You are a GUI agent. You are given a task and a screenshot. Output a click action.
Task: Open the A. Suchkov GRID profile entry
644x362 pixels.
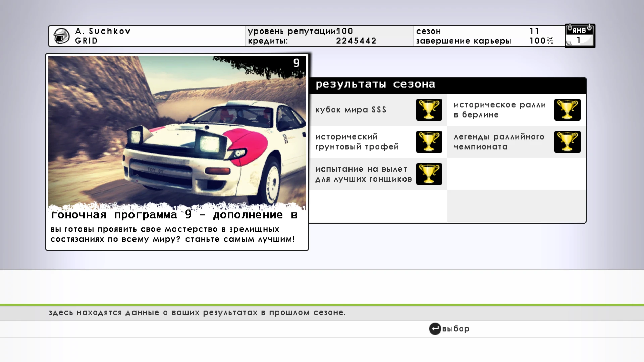coord(102,36)
